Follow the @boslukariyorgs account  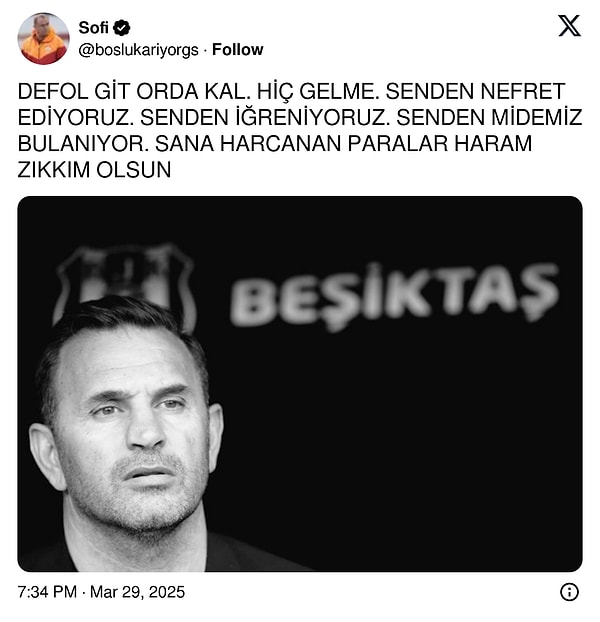click(x=238, y=50)
